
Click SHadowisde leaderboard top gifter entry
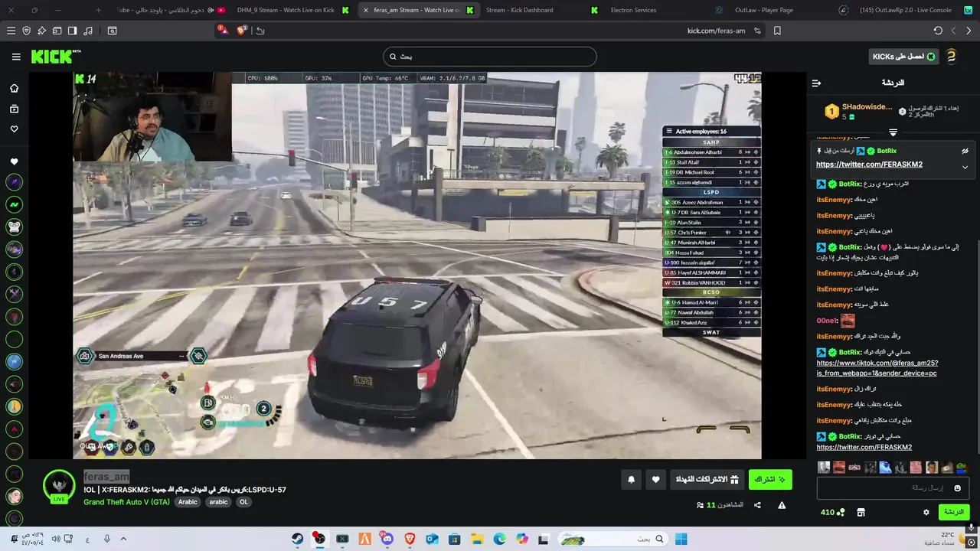click(x=858, y=111)
